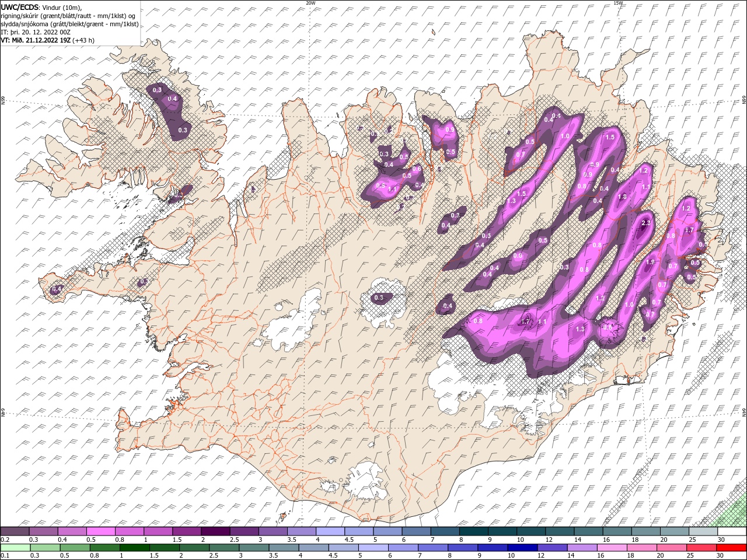Image resolution: width=747 pixels, height=560 pixels.
Task: Click the '20W' longitude label
Action: [310, 3]
